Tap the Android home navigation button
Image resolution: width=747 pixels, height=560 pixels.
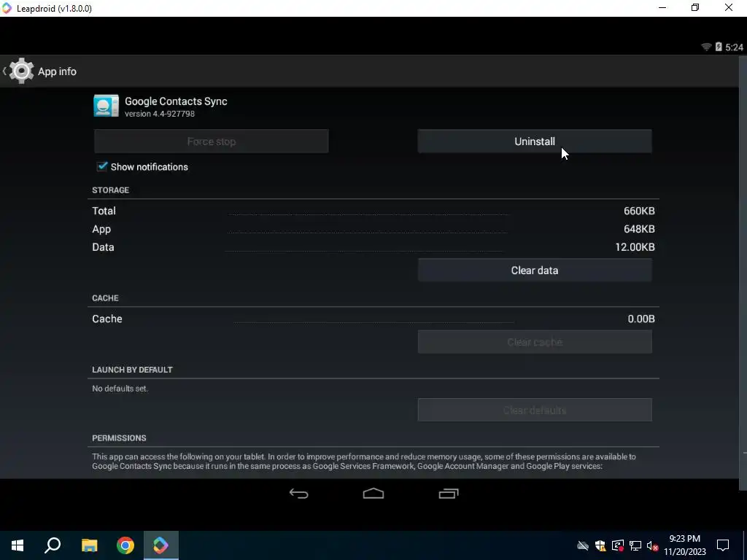click(x=373, y=494)
